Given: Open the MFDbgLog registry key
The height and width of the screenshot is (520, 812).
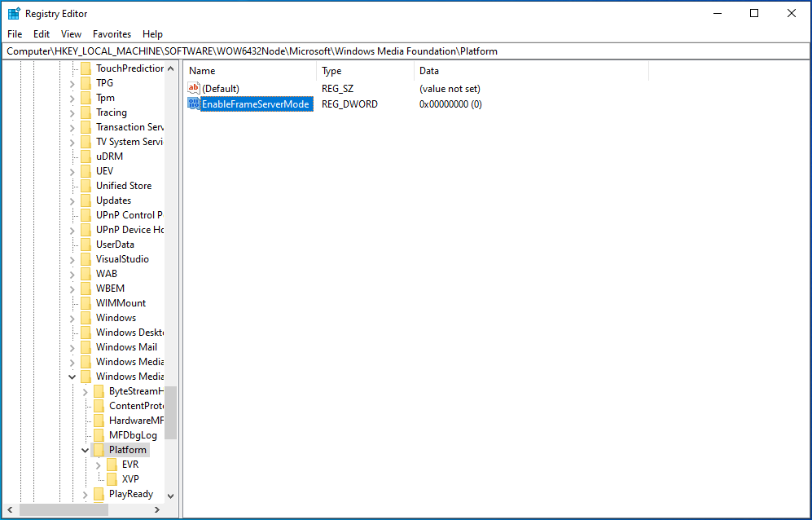Looking at the screenshot, I should coord(131,434).
